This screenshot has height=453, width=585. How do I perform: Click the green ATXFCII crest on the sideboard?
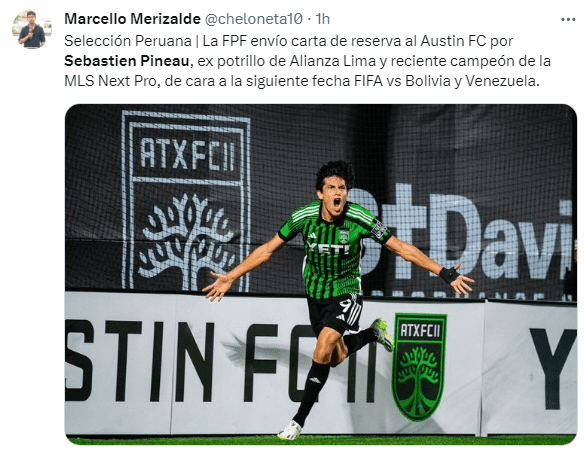tap(419, 367)
